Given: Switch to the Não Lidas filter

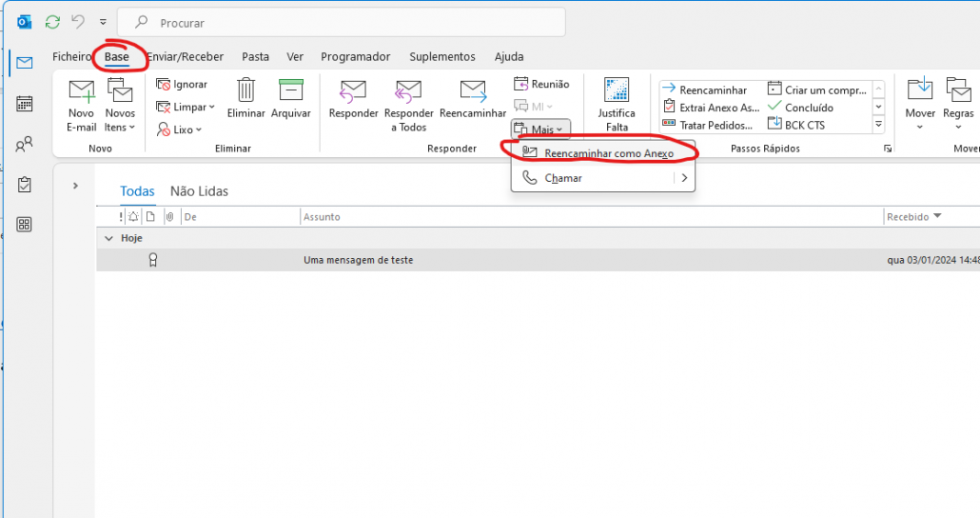Looking at the screenshot, I should [199, 191].
